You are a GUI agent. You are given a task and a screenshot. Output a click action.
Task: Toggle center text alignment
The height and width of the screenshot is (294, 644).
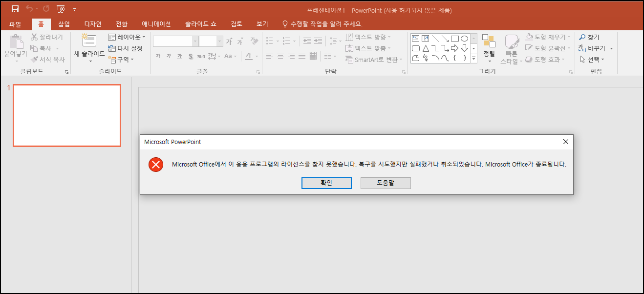point(280,56)
